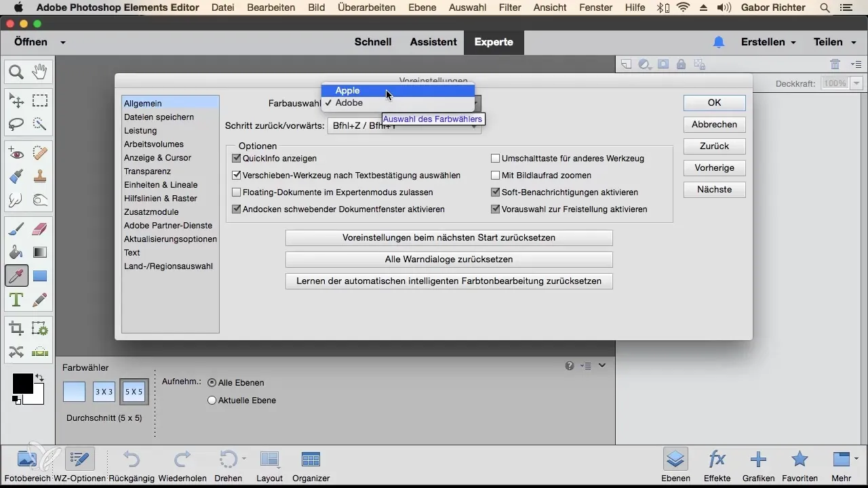The width and height of the screenshot is (868, 488).
Task: Toggle Vorauswahl zur Freistellung aktivieren
Action: [496, 209]
